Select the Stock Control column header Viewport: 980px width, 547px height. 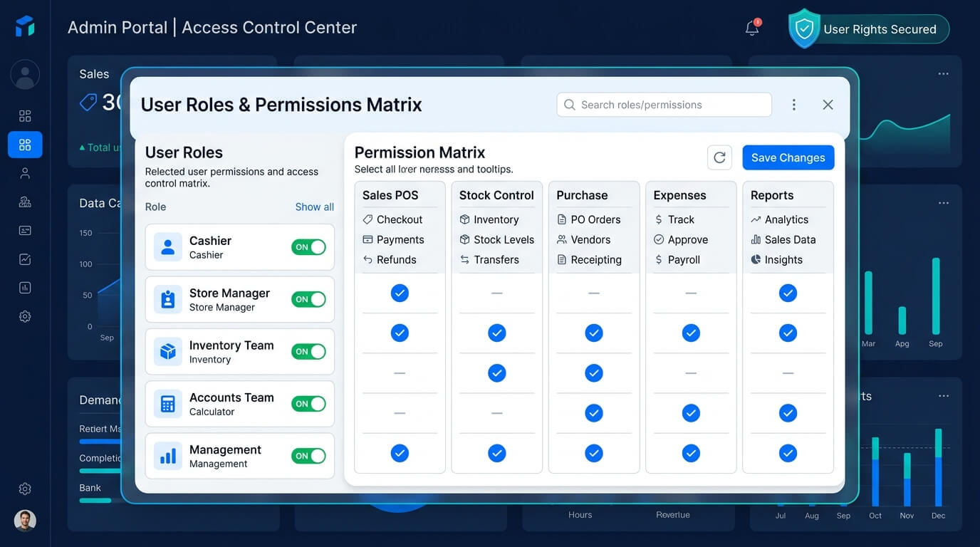tap(496, 195)
